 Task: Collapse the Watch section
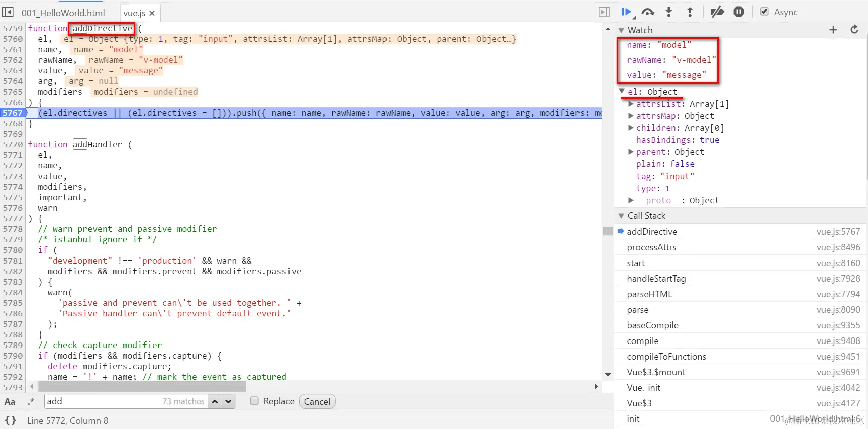tap(622, 30)
